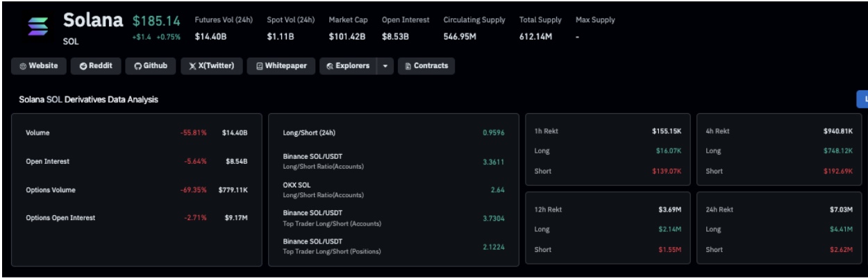The image size is (868, 279).
Task: Click the 1h Rekt card header
Action: click(x=607, y=131)
